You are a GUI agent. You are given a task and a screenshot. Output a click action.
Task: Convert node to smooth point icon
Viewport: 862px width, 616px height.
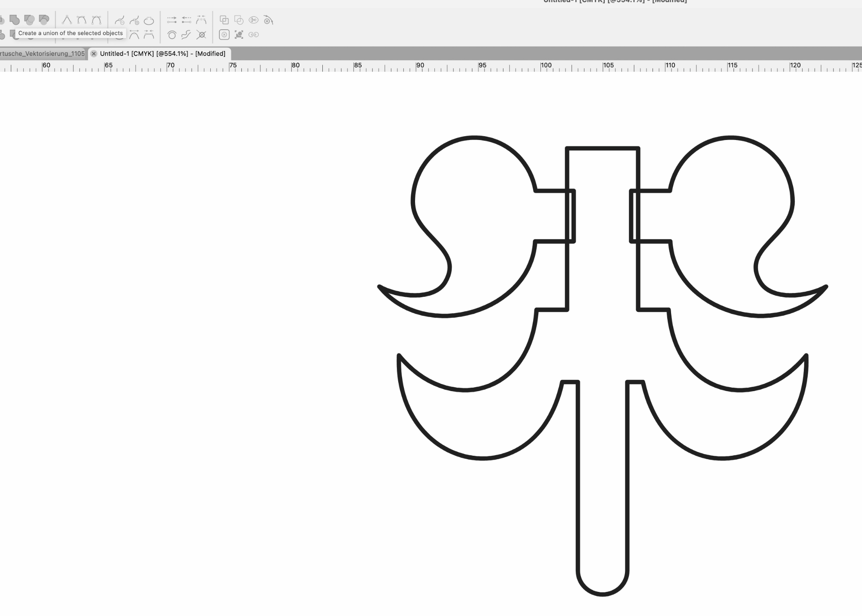click(x=81, y=20)
